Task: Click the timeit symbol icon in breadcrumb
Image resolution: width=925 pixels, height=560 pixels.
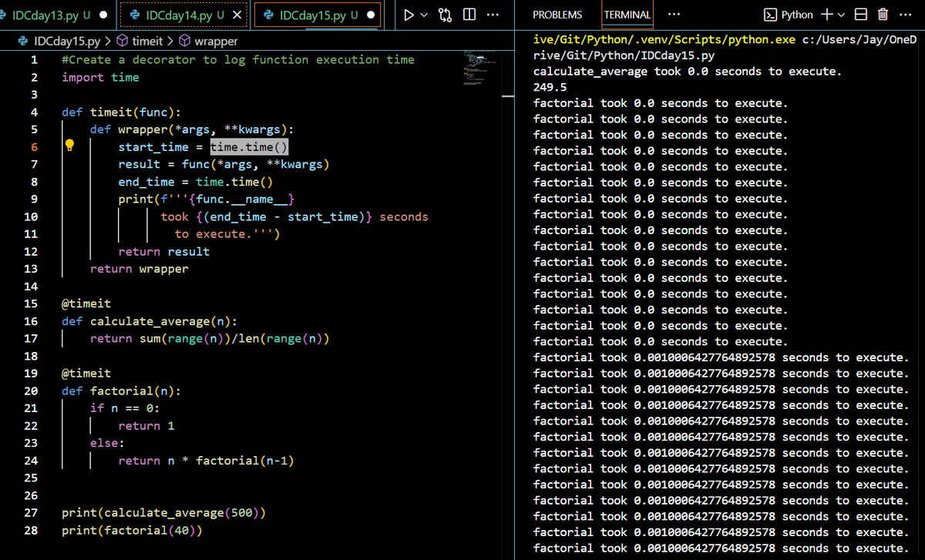Action: pos(123,41)
